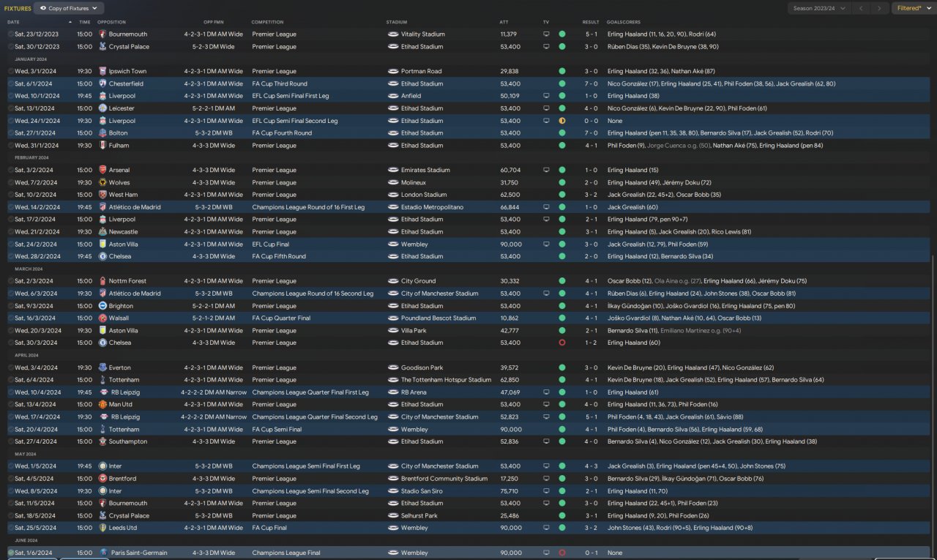937x560 pixels.
Task: Sort by the Att column header
Action: [x=504, y=22]
